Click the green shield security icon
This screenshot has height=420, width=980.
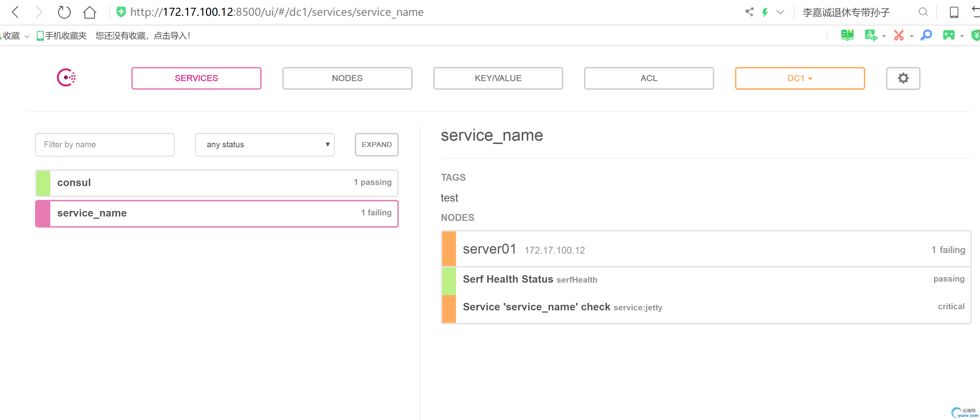click(121, 12)
